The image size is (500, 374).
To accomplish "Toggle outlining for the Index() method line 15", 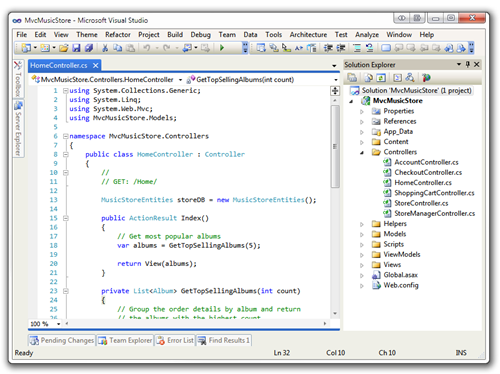I will (x=66, y=218).
